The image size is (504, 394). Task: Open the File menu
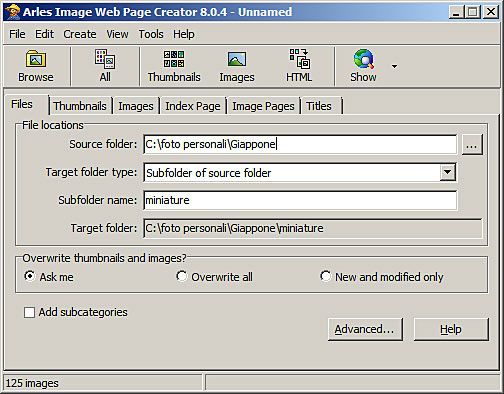pyautogui.click(x=17, y=34)
